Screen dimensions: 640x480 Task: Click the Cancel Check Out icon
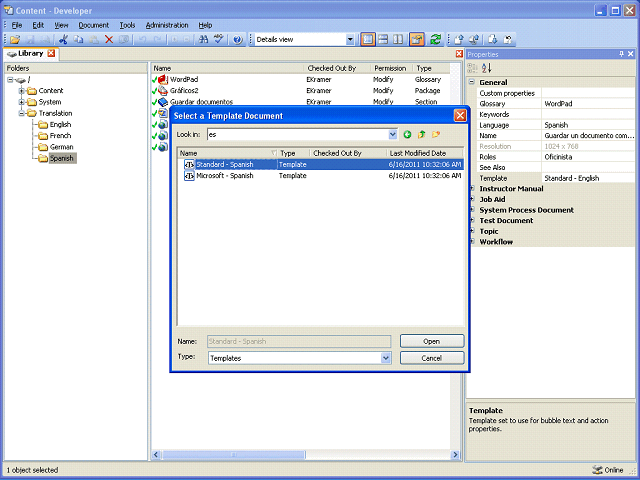point(508,39)
